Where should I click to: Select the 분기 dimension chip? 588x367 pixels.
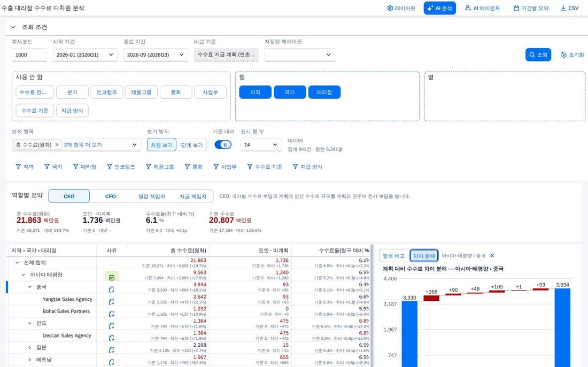coord(72,92)
